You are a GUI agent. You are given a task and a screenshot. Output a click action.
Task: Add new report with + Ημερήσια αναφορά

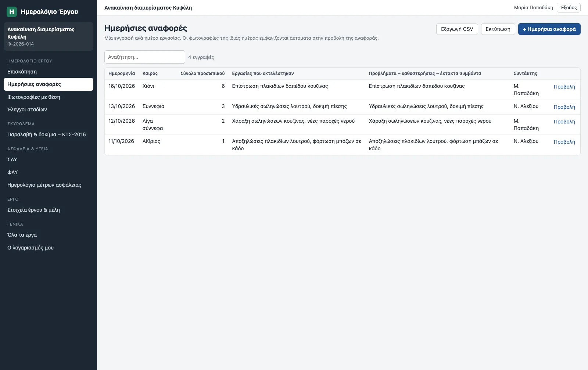click(549, 29)
